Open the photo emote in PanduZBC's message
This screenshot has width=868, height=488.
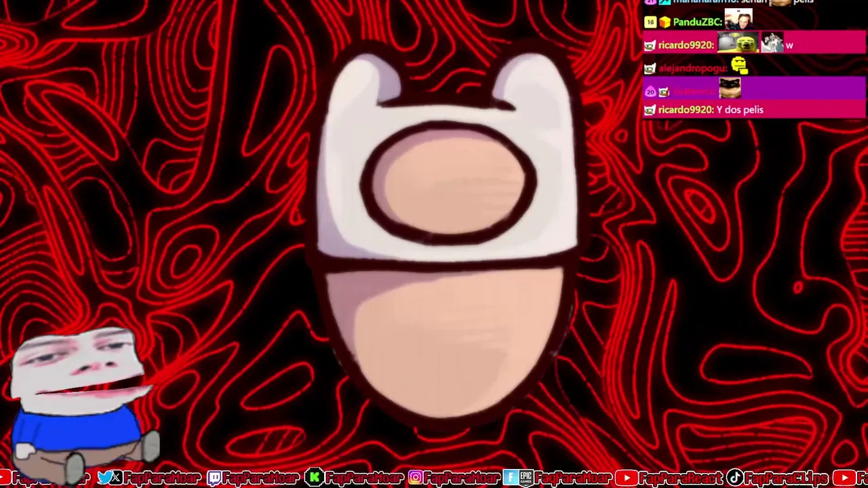[x=738, y=20]
